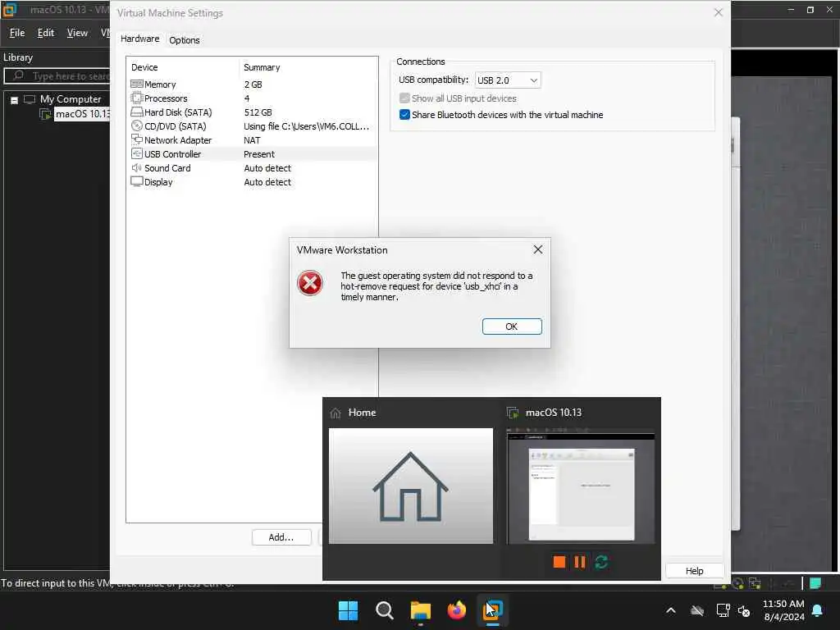Click the green status icon in VMware bar

[815, 583]
